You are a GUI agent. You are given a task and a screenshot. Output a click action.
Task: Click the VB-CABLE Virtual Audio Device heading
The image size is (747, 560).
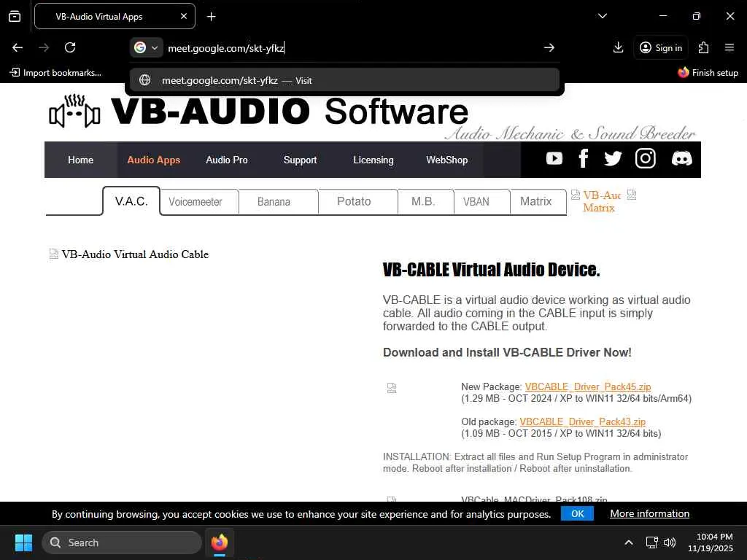pos(491,270)
